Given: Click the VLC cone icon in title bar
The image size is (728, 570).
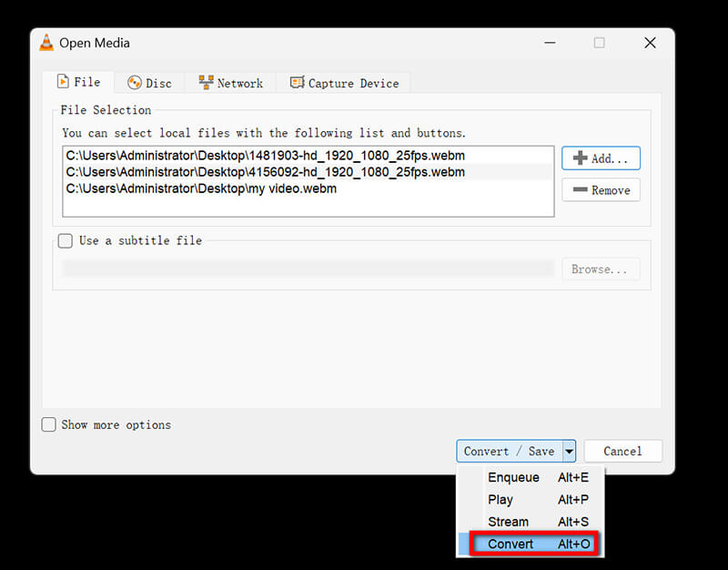Looking at the screenshot, I should point(46,43).
